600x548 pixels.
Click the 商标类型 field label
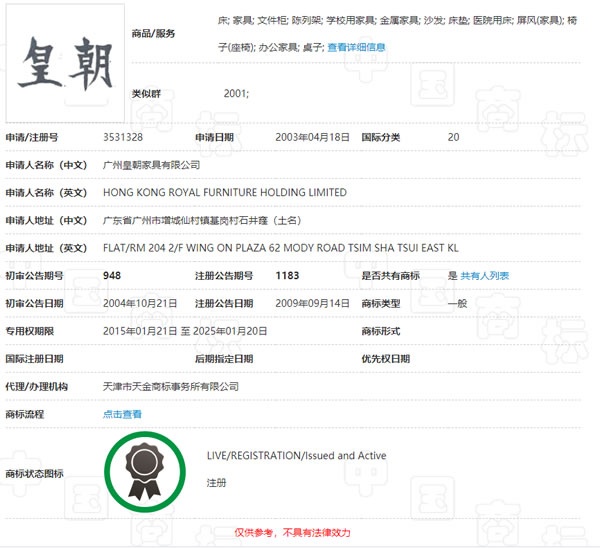pyautogui.click(x=381, y=303)
